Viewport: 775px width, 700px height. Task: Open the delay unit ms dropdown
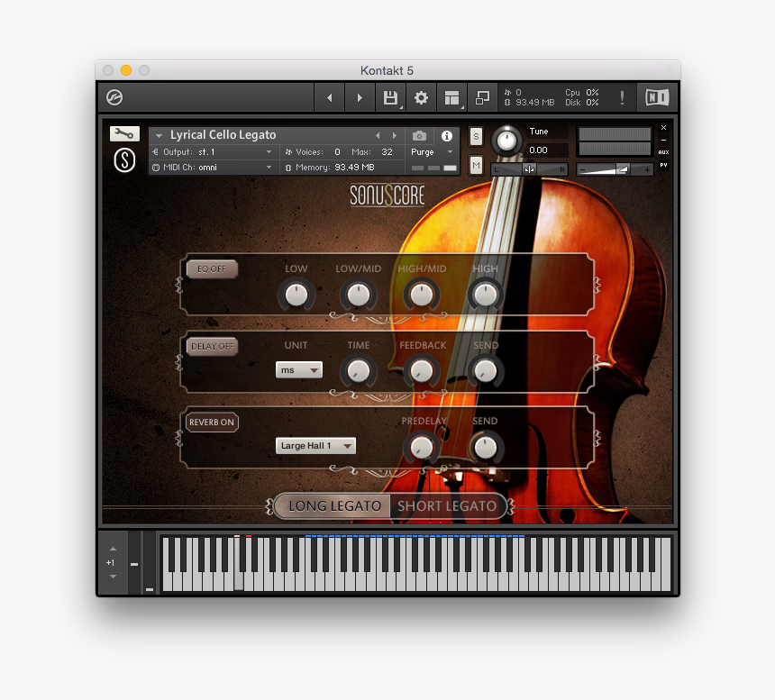pyautogui.click(x=299, y=370)
